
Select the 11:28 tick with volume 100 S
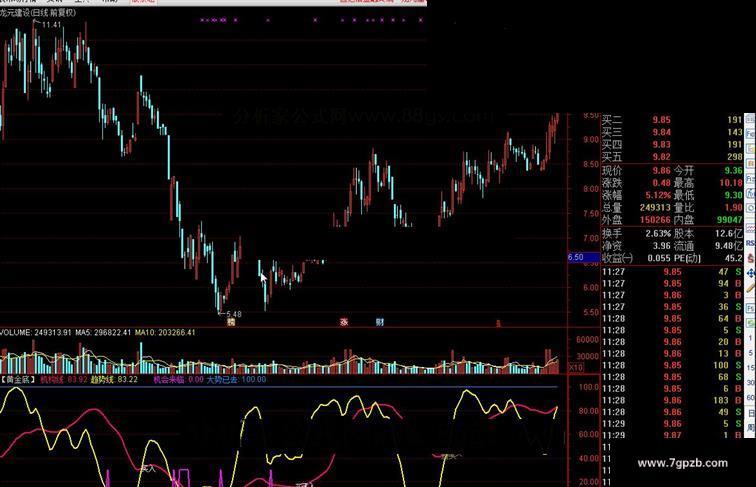[672, 365]
